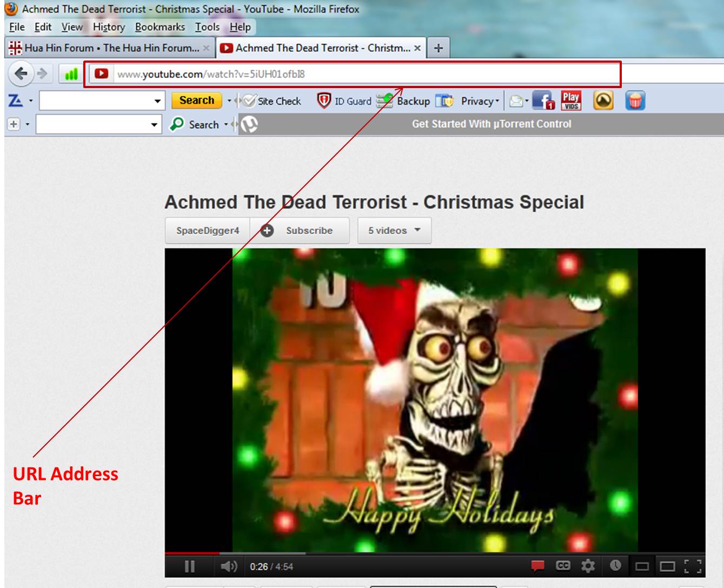Open video quality settings gear
This screenshot has width=724, height=588.
click(x=588, y=566)
